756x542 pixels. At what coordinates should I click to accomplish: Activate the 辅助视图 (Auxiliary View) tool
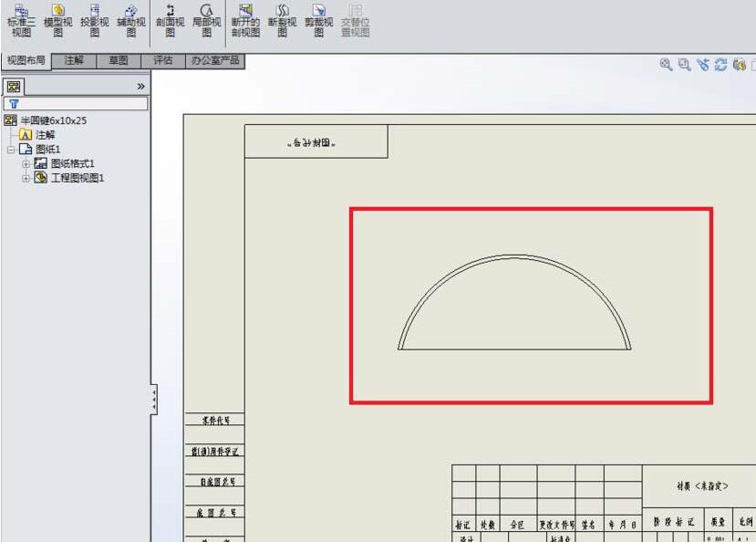pyautogui.click(x=129, y=20)
